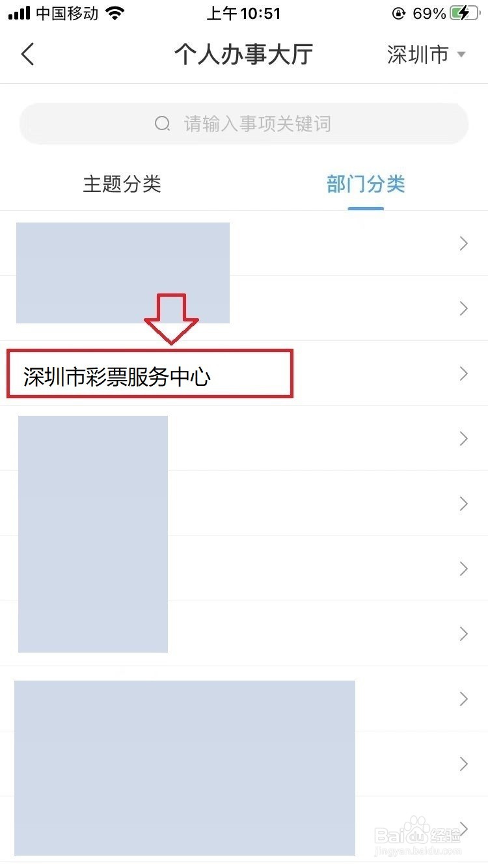Screen dimensions: 488x868
Task: Open the ninth list row chevron
Action: (464, 764)
